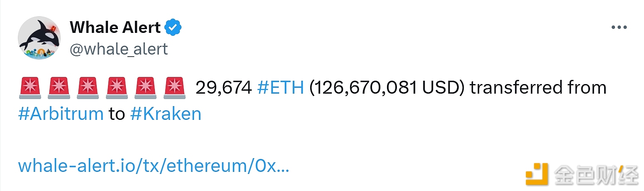The height and width of the screenshot is (191, 644).
Task: Open the #Kraken hashtag
Action: point(165,114)
